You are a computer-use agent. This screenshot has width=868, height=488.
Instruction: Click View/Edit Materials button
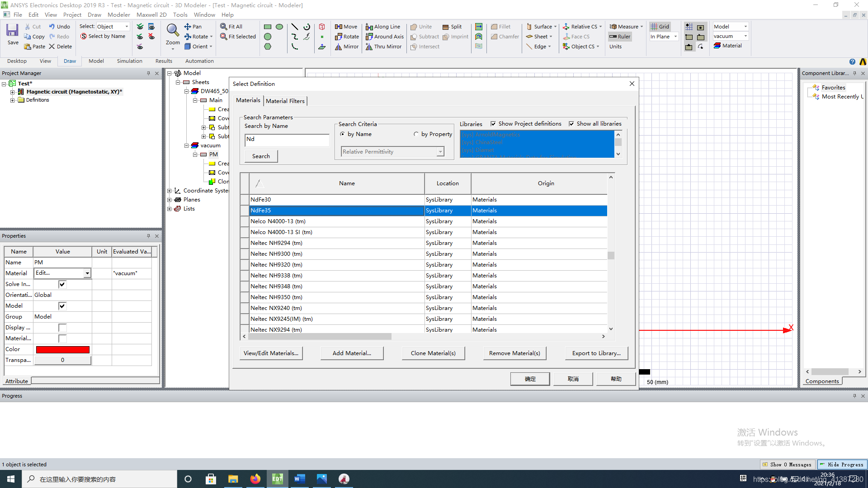[x=271, y=353]
